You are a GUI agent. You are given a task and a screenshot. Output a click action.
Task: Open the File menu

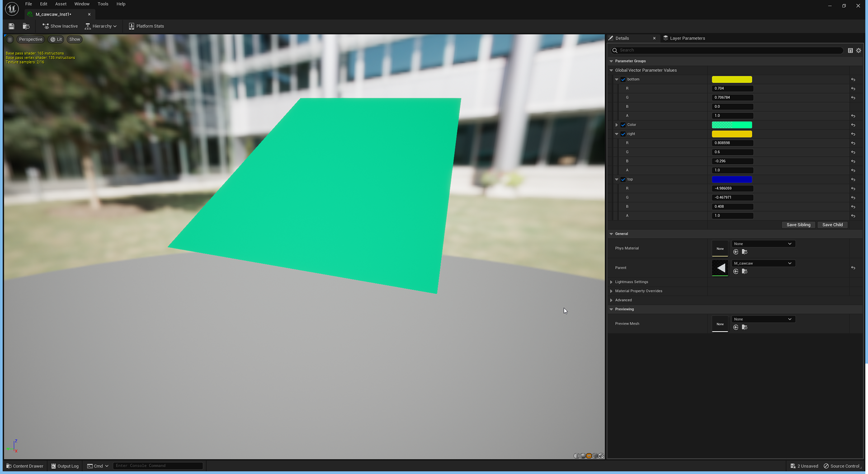28,4
